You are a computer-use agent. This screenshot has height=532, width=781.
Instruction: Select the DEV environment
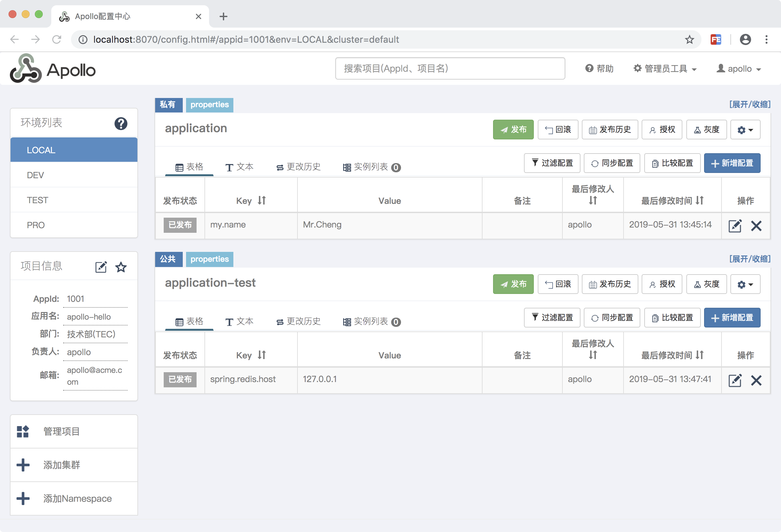click(74, 175)
